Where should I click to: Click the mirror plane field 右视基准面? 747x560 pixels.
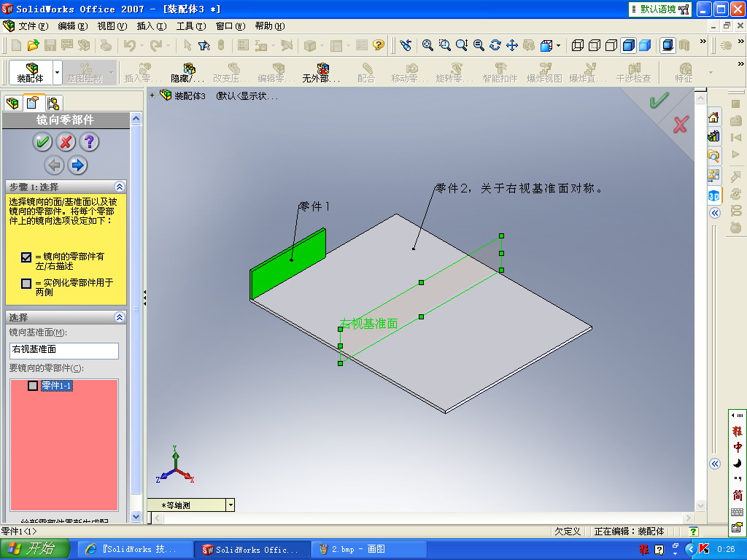click(x=64, y=351)
